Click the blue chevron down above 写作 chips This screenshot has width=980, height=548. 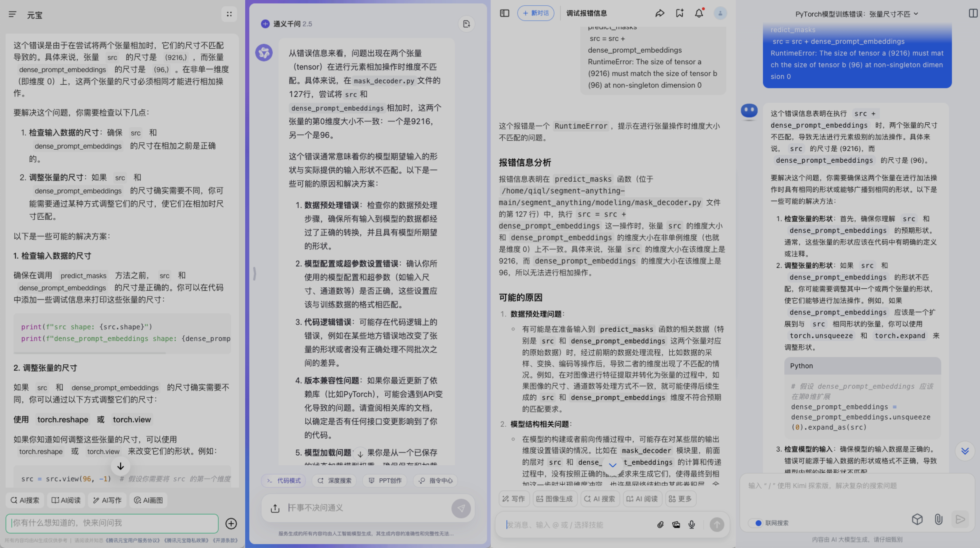tap(612, 465)
